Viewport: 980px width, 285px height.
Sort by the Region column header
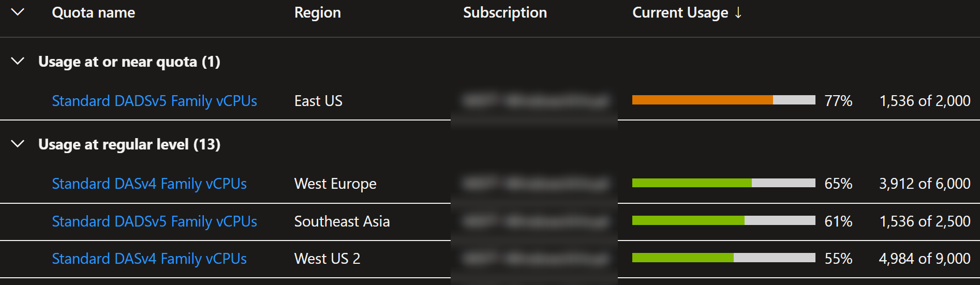click(x=318, y=12)
